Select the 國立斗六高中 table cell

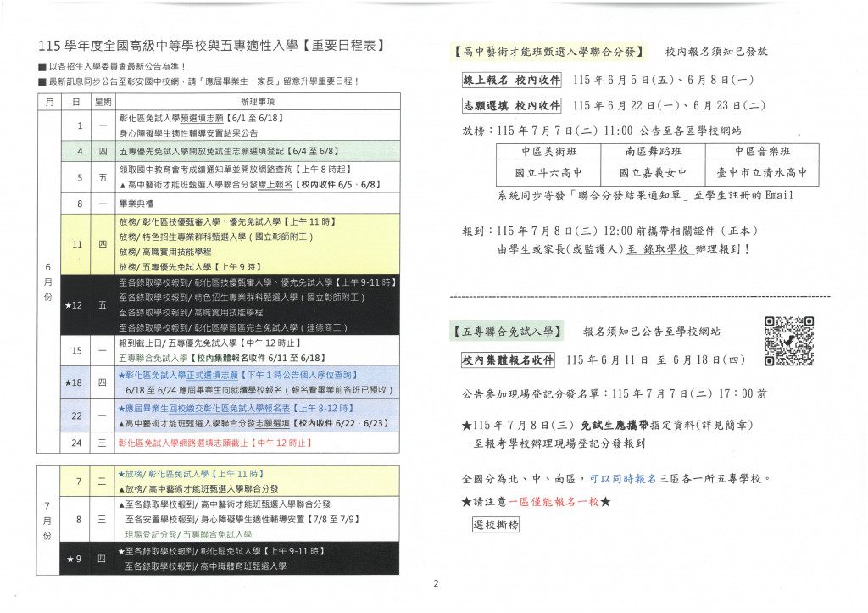(548, 173)
